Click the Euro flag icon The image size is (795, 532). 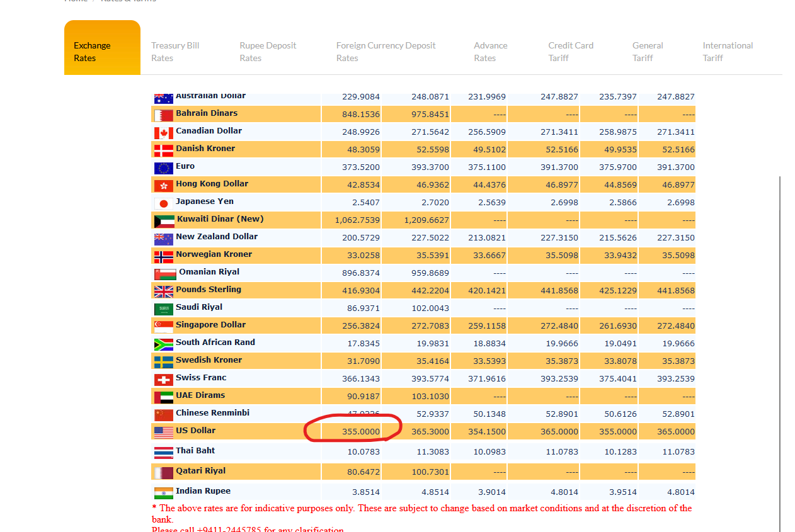tap(163, 168)
